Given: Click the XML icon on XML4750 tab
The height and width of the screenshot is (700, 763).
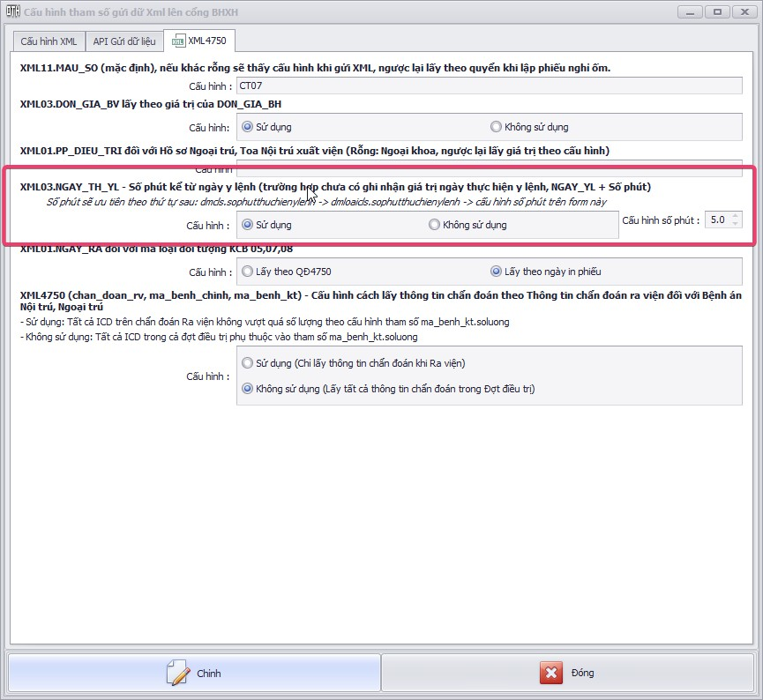Looking at the screenshot, I should click(178, 41).
